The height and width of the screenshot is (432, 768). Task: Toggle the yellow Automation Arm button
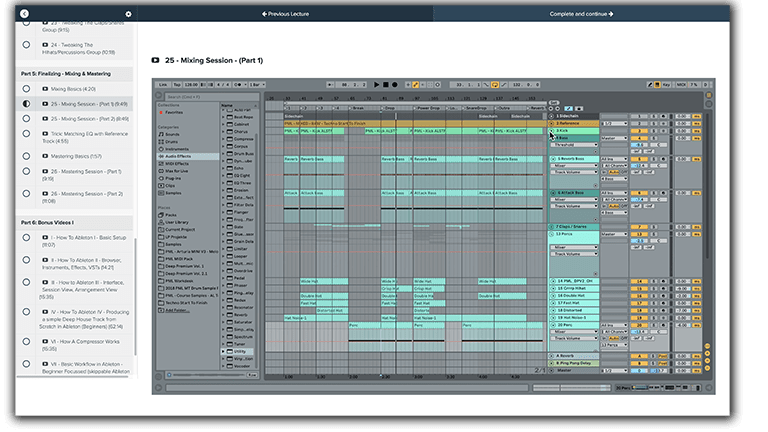(x=415, y=85)
